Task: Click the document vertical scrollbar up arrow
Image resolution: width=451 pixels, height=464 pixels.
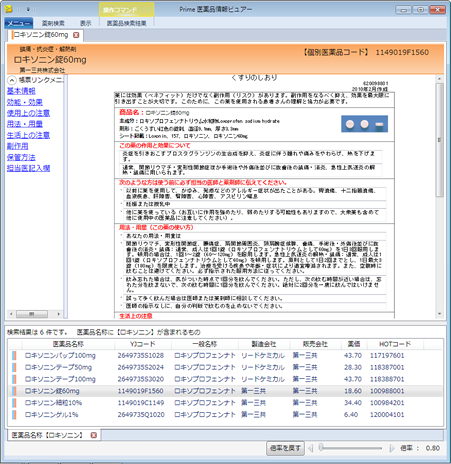Action: [440, 79]
